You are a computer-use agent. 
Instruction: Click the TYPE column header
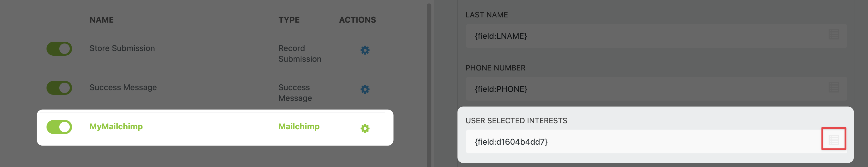coord(289,20)
